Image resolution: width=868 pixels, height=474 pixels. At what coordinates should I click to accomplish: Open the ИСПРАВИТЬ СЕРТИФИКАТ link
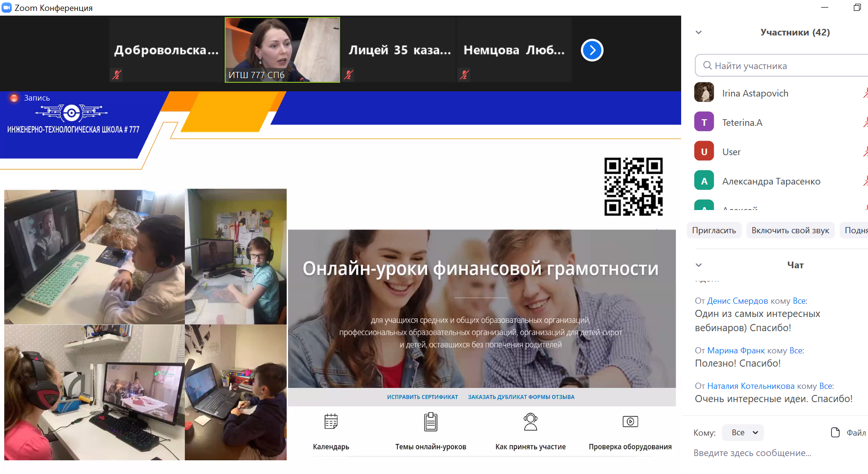pos(422,397)
